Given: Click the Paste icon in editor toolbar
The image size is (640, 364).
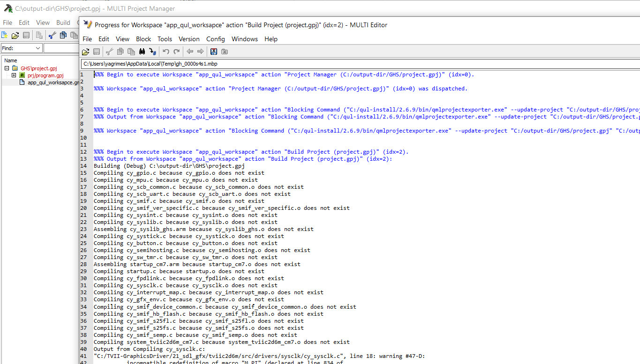Looking at the screenshot, I should coord(131,52).
